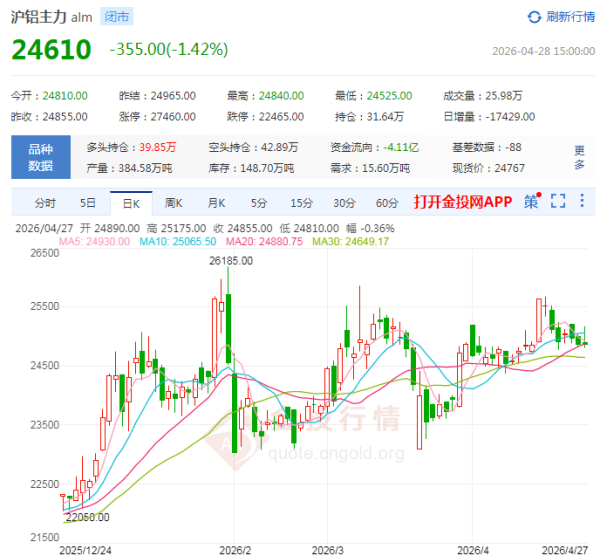Screen dimensions: 600x556
Task: Click 基差数据 value -88
Action: tap(513, 147)
